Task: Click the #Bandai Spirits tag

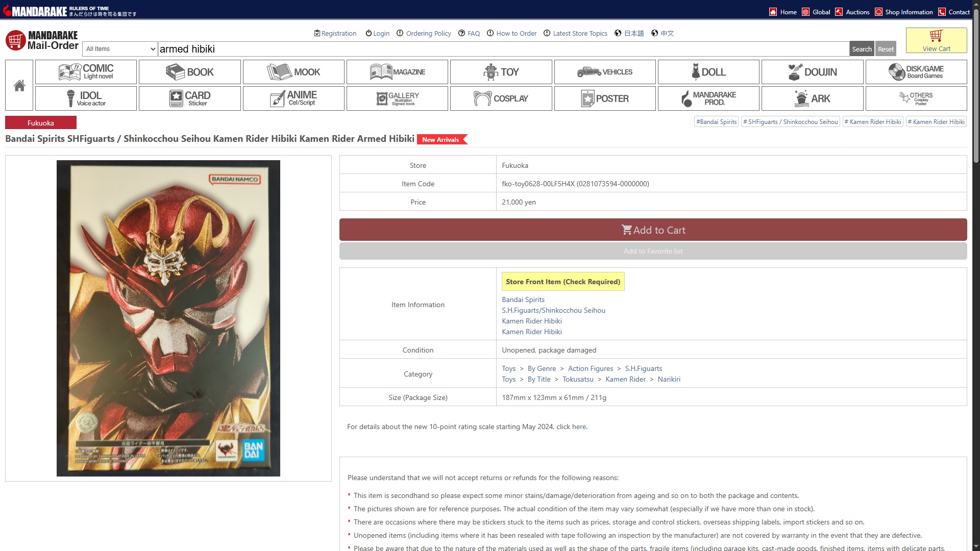Action: click(x=716, y=122)
